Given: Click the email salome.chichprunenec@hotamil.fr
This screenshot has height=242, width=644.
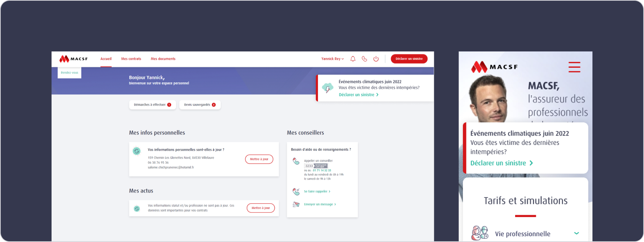Looking at the screenshot, I should tap(171, 167).
